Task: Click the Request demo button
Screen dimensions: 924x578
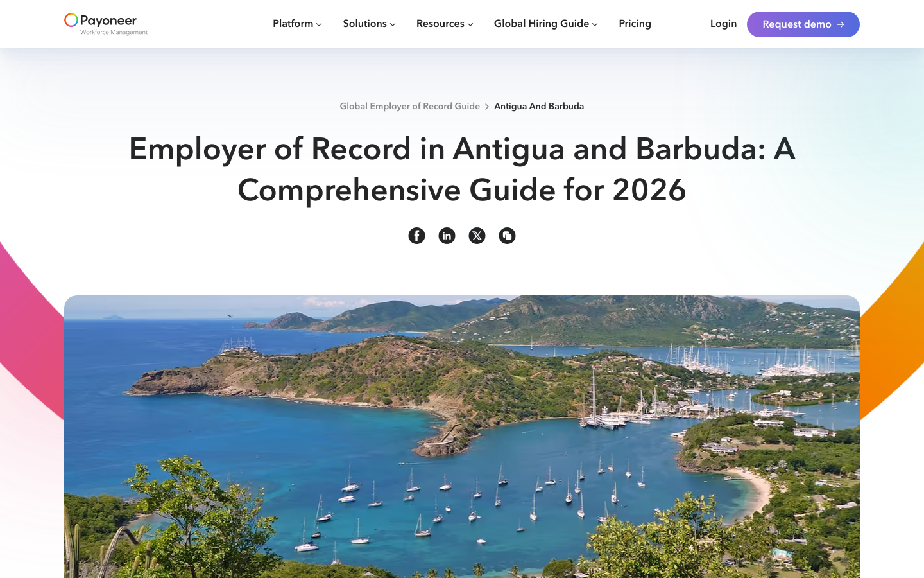Action: tap(803, 24)
